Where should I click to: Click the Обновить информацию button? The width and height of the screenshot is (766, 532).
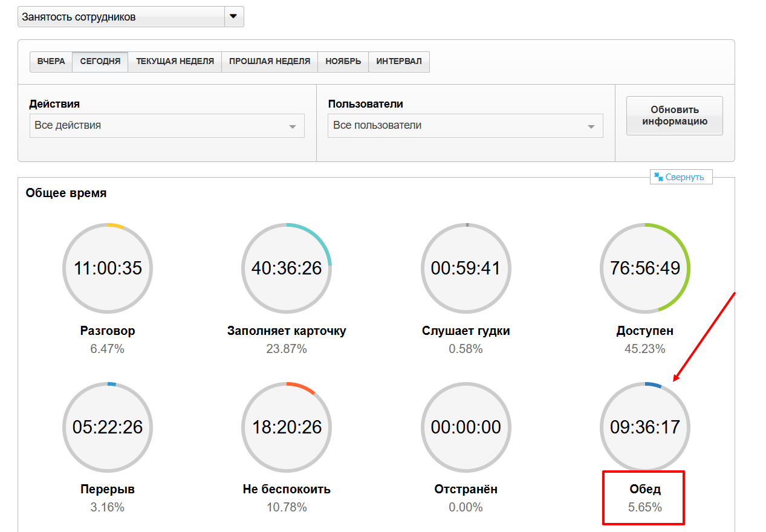674,115
